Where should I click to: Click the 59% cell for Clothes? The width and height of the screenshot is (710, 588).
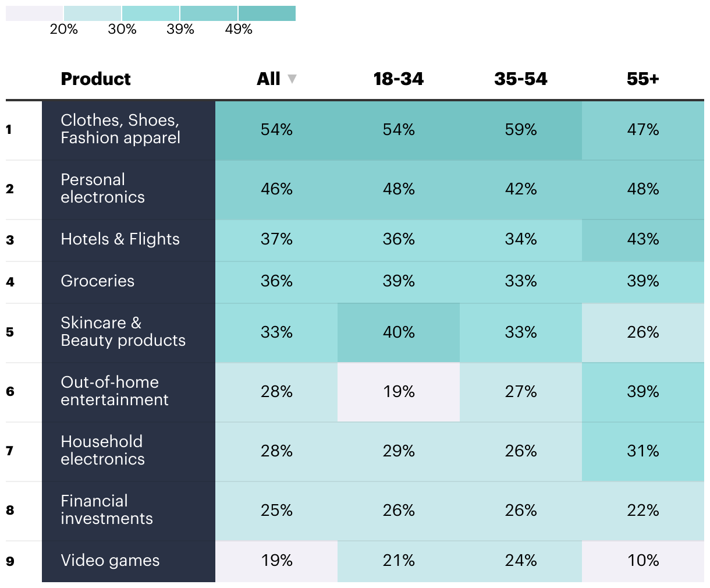[x=520, y=130]
